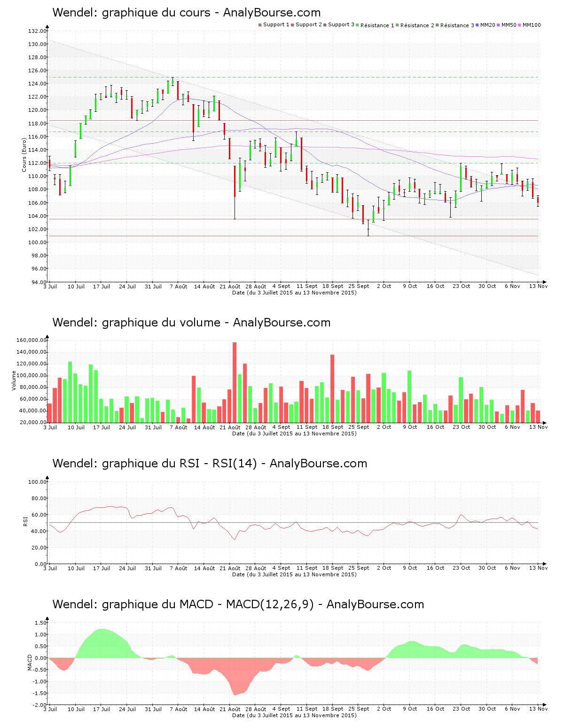This screenshot has width=564, height=728.
Task: Click the '13 Nov' date on the price chart
Action: 538,286
